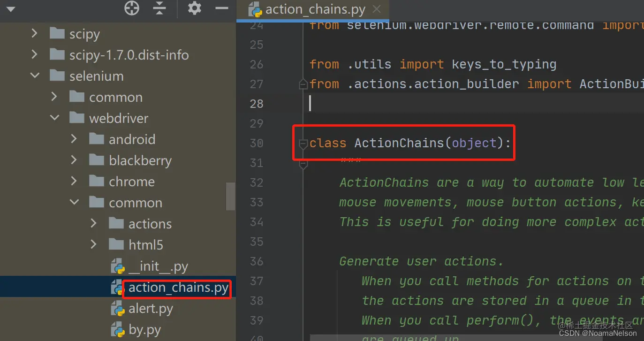This screenshot has width=644, height=341.
Task: Click the webdriver folder icon
Action: point(76,118)
